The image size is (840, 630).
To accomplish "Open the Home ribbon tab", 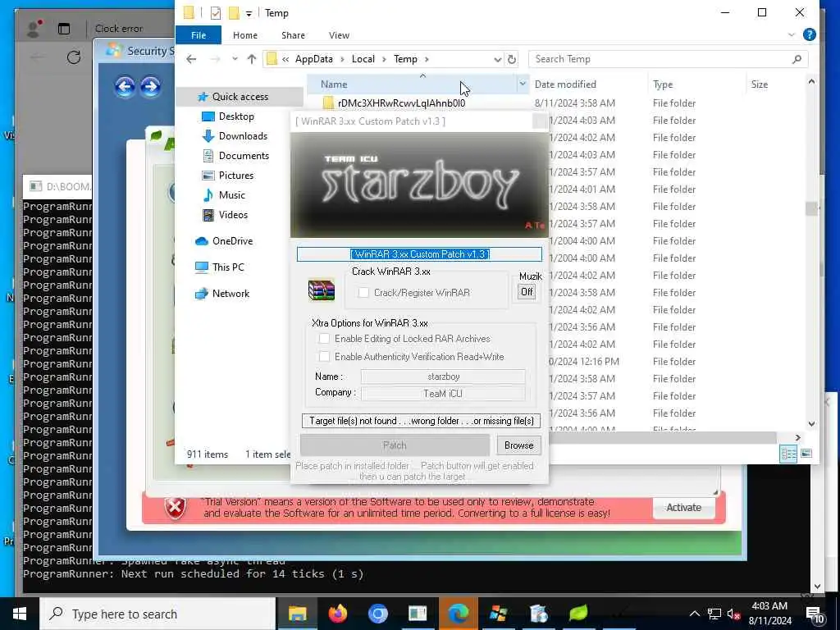I will tap(244, 35).
